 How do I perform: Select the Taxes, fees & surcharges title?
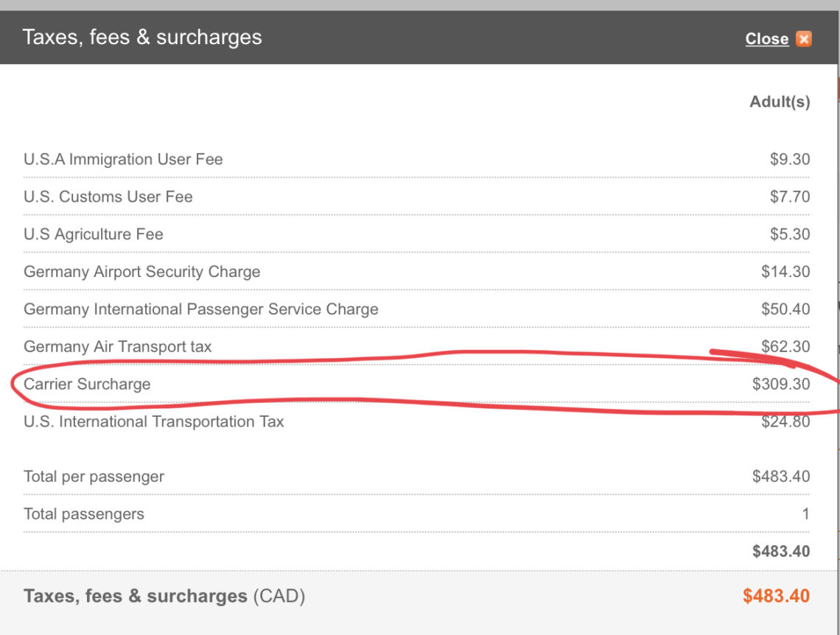point(142,37)
